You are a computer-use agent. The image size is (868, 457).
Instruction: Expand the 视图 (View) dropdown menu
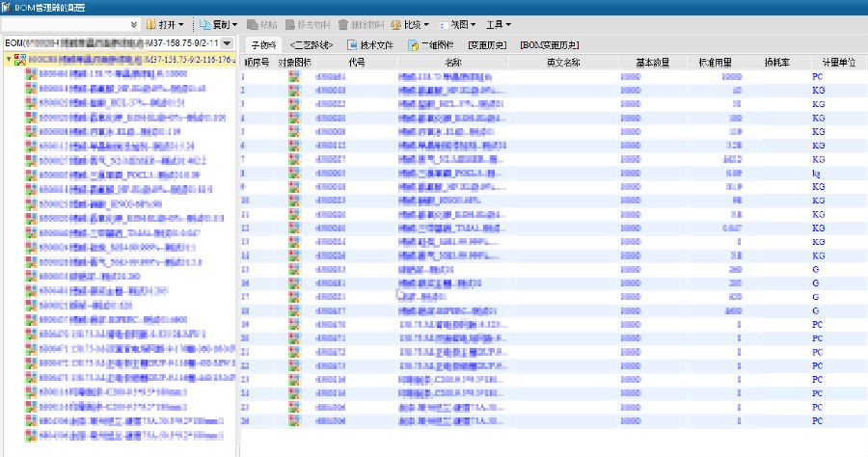point(458,24)
